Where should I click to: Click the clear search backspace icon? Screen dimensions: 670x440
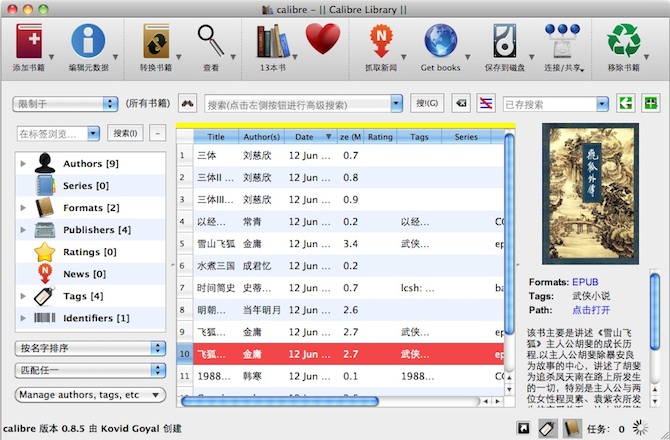coord(461,103)
